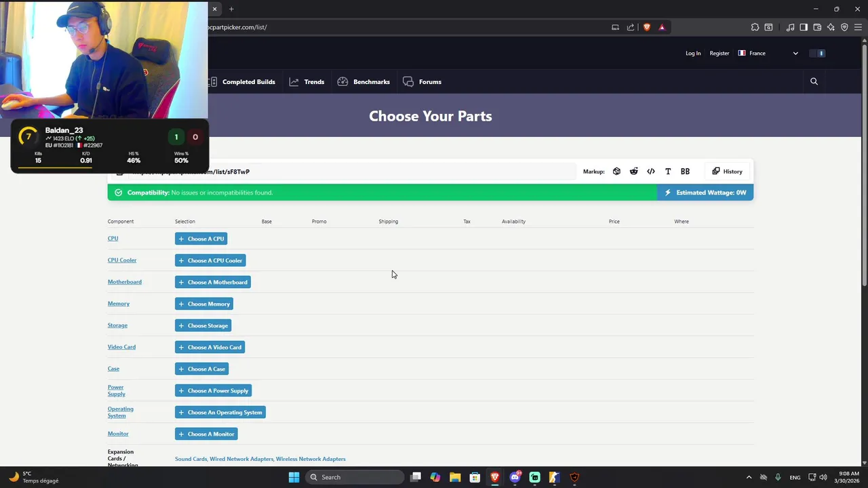
Task: Open the Memory component link
Action: [x=119, y=304]
